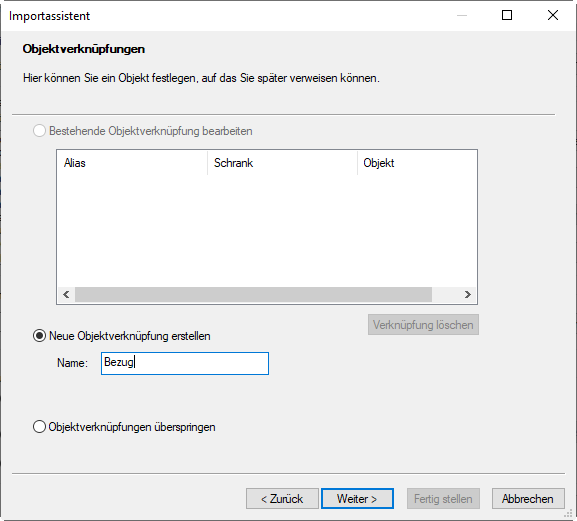Click the horizontal scrollbar thumb in list
This screenshot has width=577, height=521.
tap(253, 294)
